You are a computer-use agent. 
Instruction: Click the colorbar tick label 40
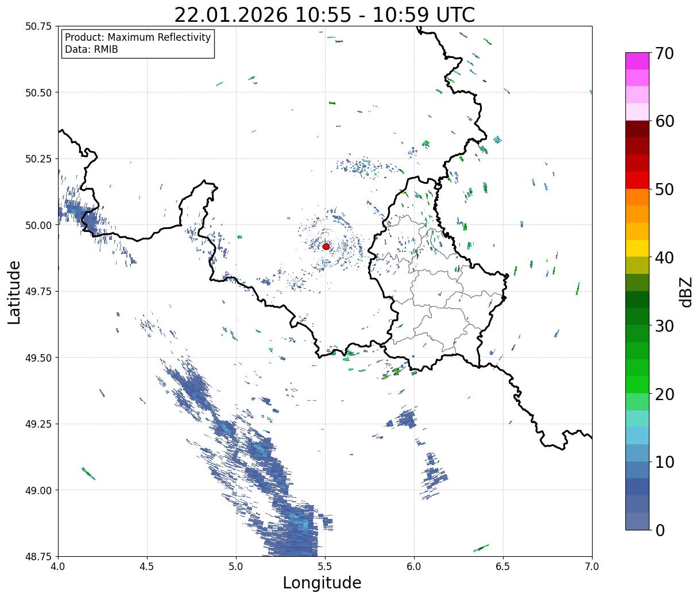click(x=664, y=257)
